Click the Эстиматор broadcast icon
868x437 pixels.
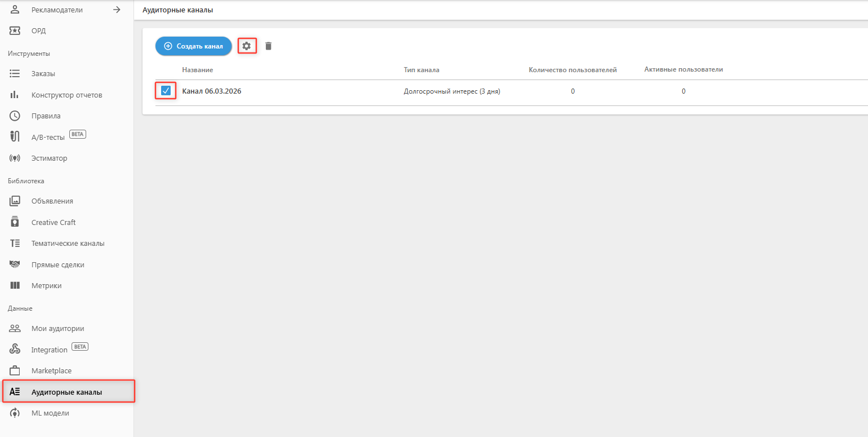pos(15,158)
